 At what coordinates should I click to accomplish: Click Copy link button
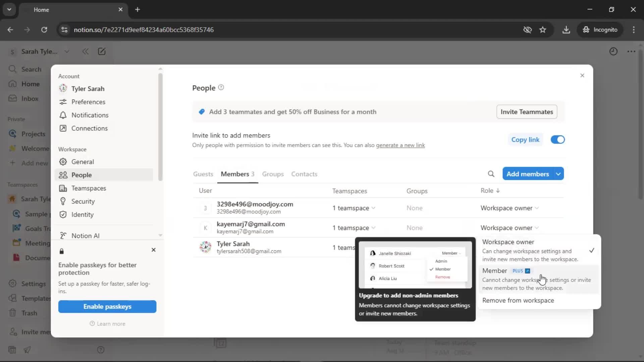coord(525,140)
